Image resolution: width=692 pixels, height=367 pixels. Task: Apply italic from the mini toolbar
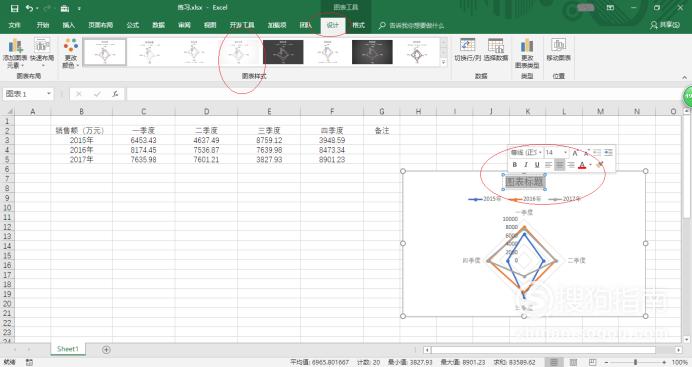point(526,165)
